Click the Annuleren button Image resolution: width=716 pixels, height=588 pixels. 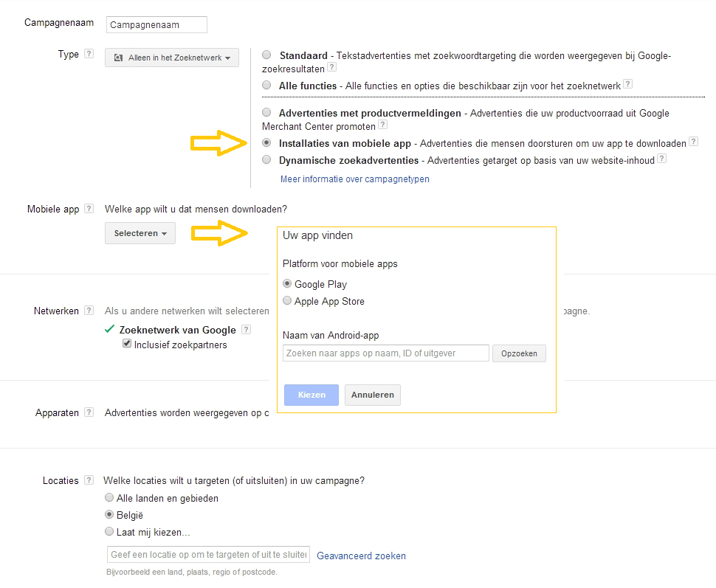373,395
